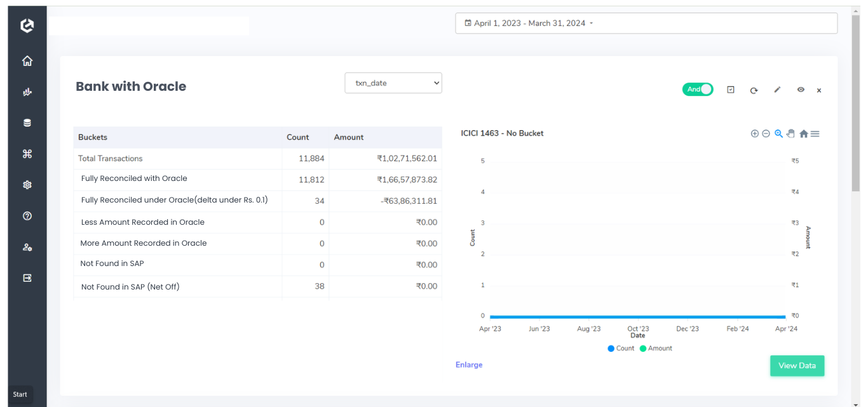
Task: Open the chart hamburger menu
Action: (x=815, y=134)
